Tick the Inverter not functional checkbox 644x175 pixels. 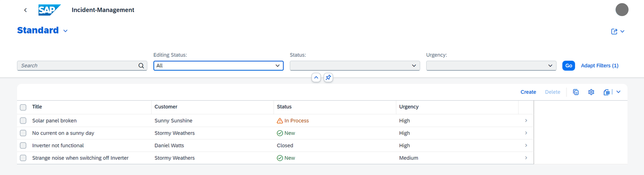tap(23, 145)
